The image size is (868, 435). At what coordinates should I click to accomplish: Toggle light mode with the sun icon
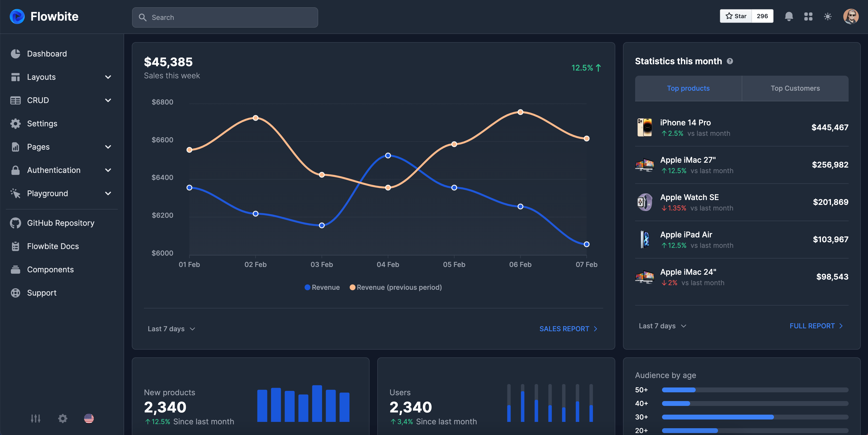pos(828,16)
